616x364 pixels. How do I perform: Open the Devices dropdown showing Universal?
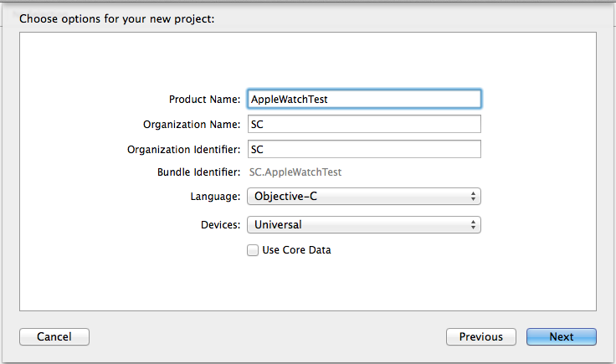coord(363,224)
